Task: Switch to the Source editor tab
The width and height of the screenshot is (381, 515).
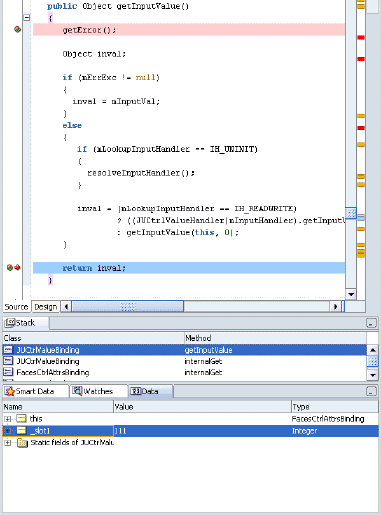Action: coord(16,307)
